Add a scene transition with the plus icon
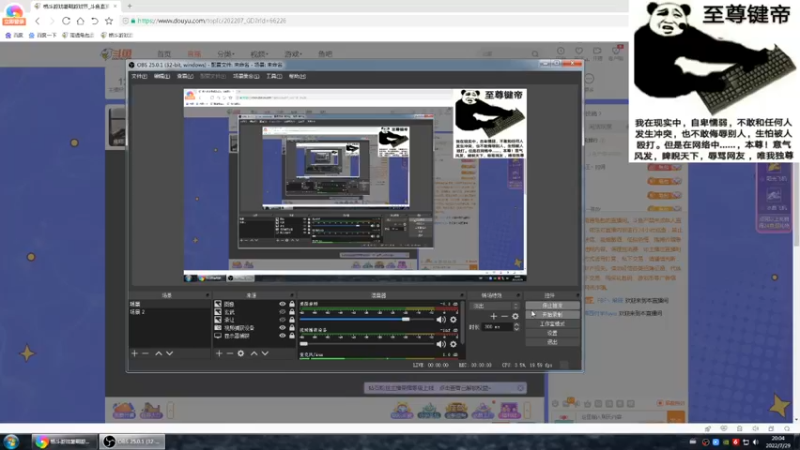 (493, 316)
